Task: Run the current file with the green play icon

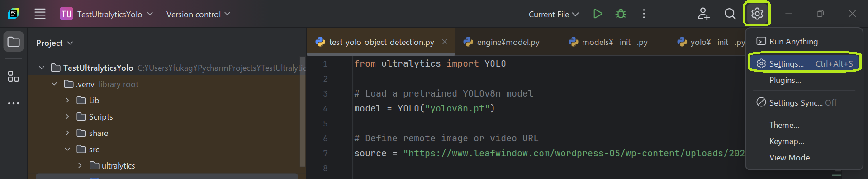Action: [598, 14]
